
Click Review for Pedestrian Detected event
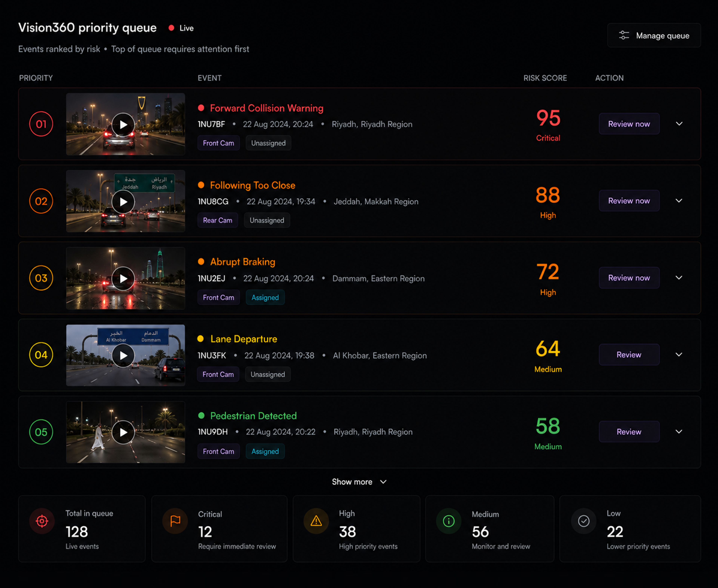coord(629,432)
